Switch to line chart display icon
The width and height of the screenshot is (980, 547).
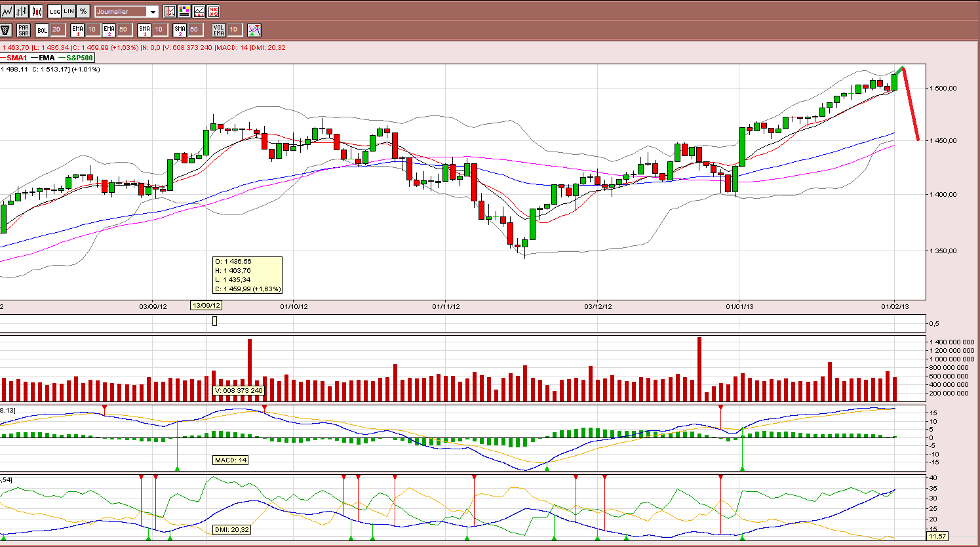tap(7, 11)
